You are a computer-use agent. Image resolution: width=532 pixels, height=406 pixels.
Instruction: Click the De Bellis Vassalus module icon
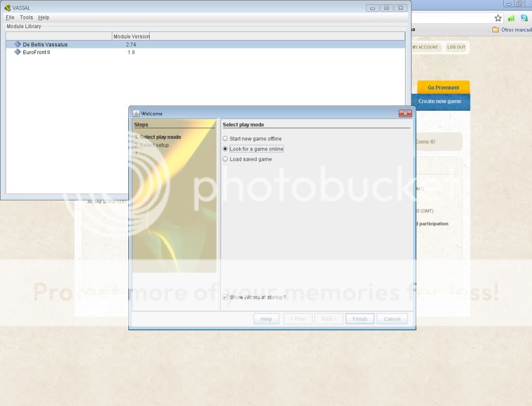click(18, 44)
